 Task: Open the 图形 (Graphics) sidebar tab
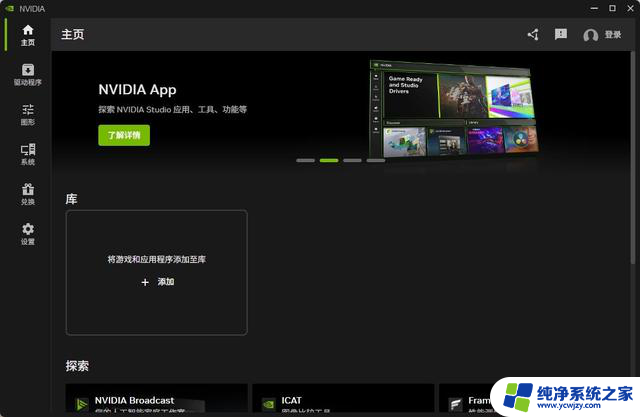pos(28,115)
